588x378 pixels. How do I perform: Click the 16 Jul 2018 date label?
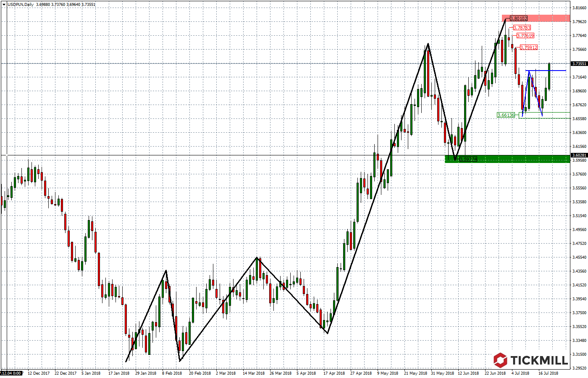[x=549, y=373]
